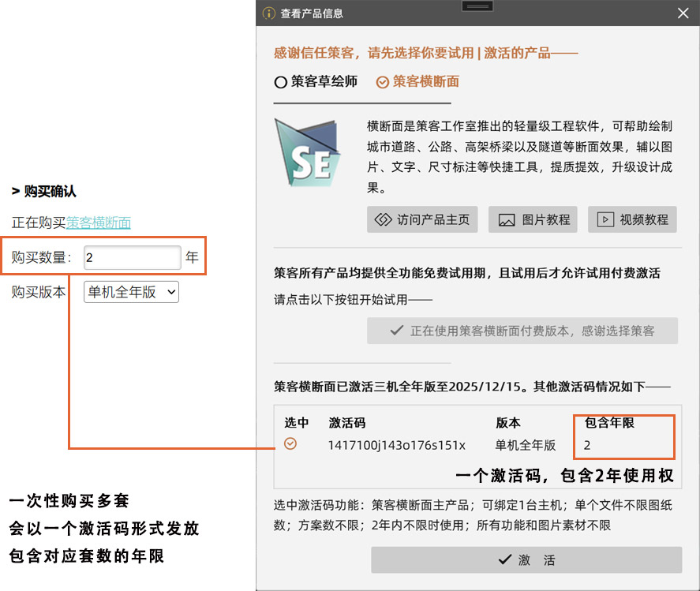
Task: Click activation code 1417100j143o176s151x
Action: click(396, 445)
